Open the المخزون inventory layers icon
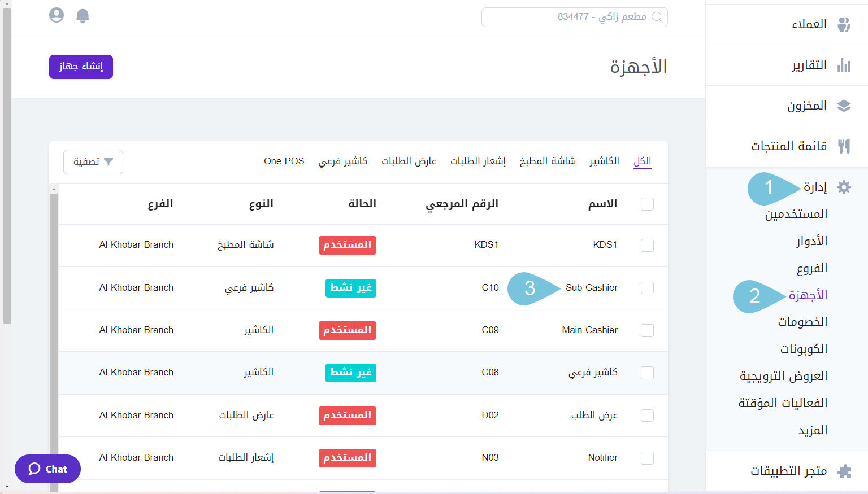The image size is (868, 494). coord(845,106)
